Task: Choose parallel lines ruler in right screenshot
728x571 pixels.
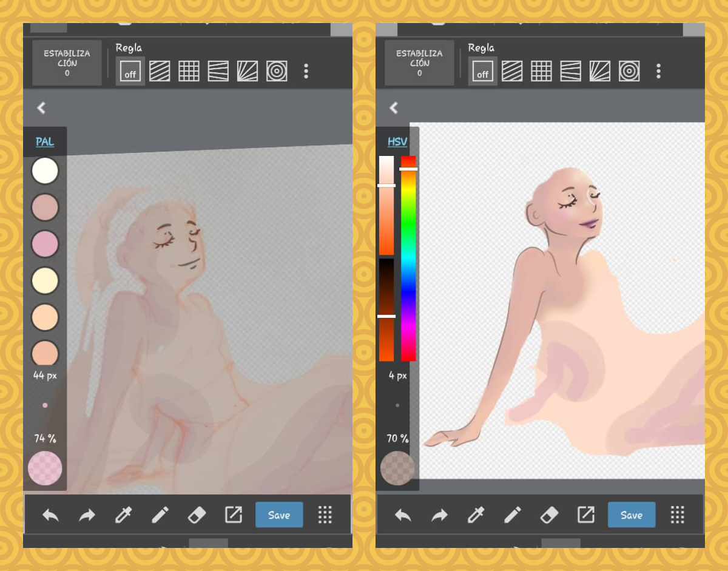Action: (x=512, y=71)
